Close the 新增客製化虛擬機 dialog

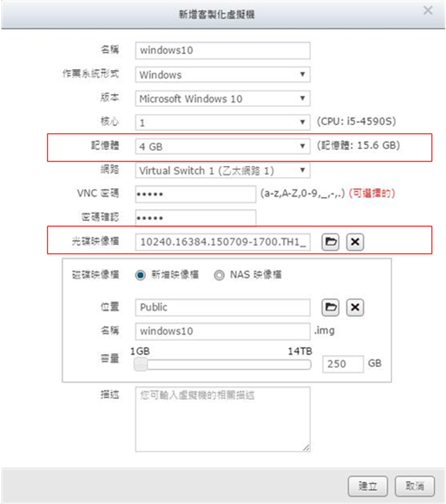tap(428, 11)
